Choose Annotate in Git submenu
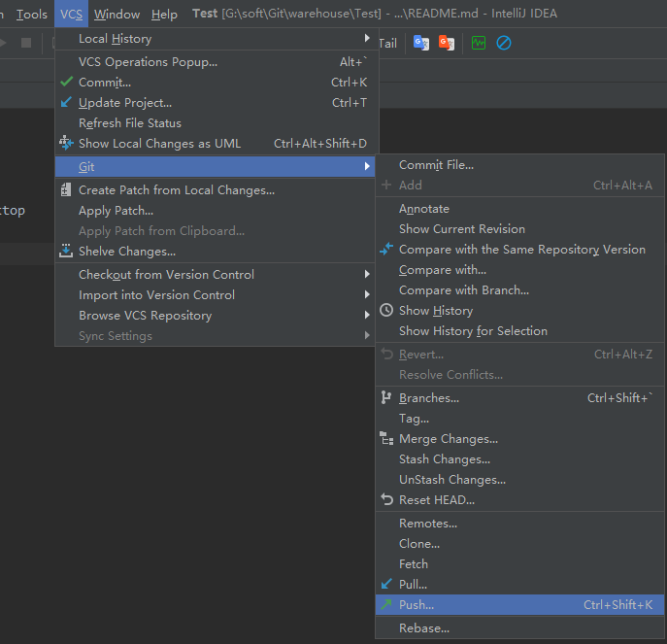Screen dimensions: 667x644 tap(519, 209)
